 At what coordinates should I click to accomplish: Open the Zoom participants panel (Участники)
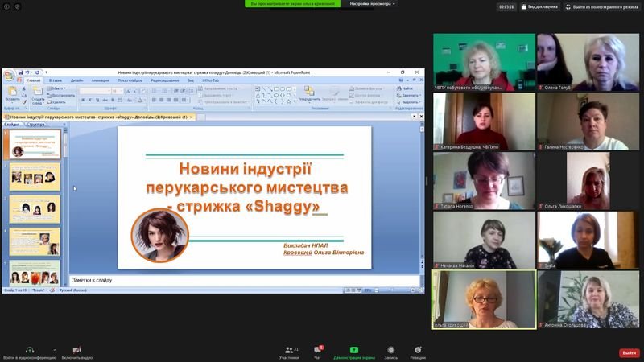coord(288,350)
